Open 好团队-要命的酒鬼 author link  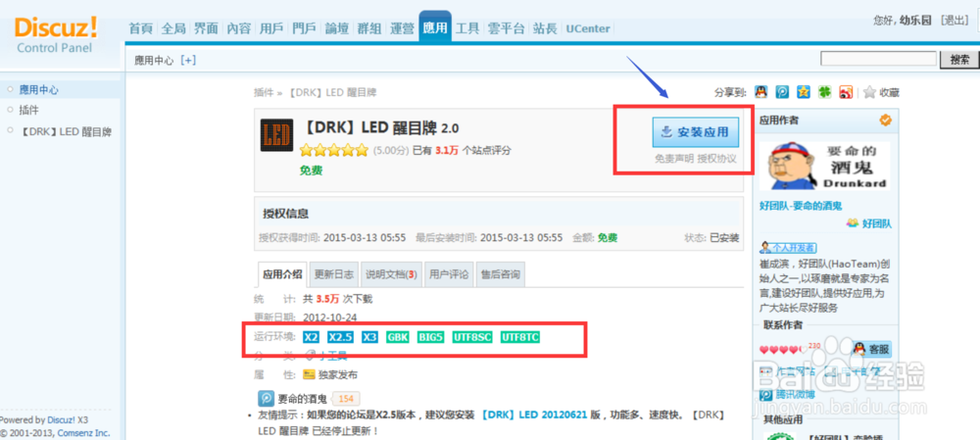[x=801, y=206]
